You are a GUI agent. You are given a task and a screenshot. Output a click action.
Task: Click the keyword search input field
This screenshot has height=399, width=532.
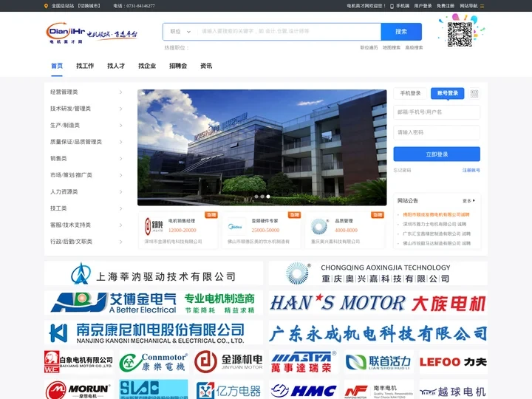coord(289,32)
